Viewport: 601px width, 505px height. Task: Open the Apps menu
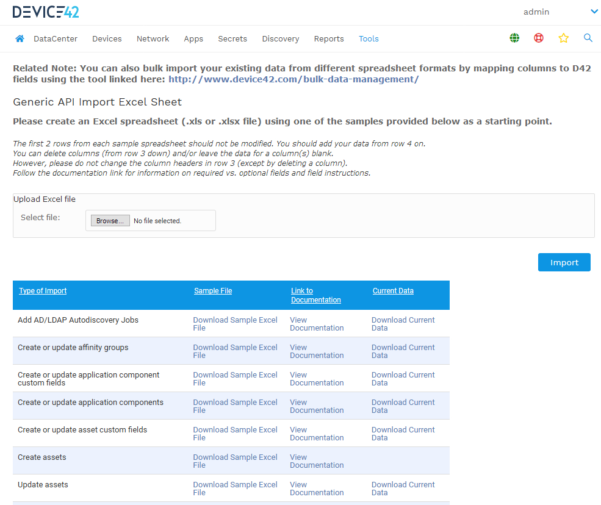193,39
